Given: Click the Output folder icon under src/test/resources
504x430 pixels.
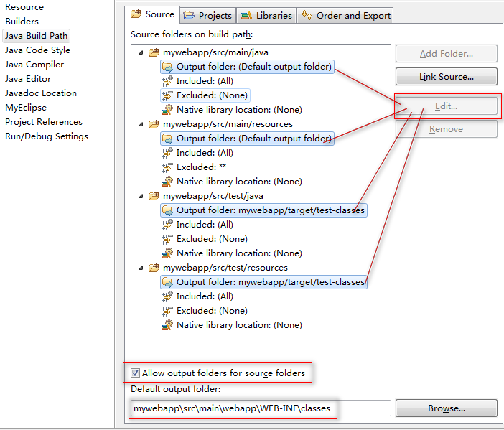Looking at the screenshot, I should [168, 282].
